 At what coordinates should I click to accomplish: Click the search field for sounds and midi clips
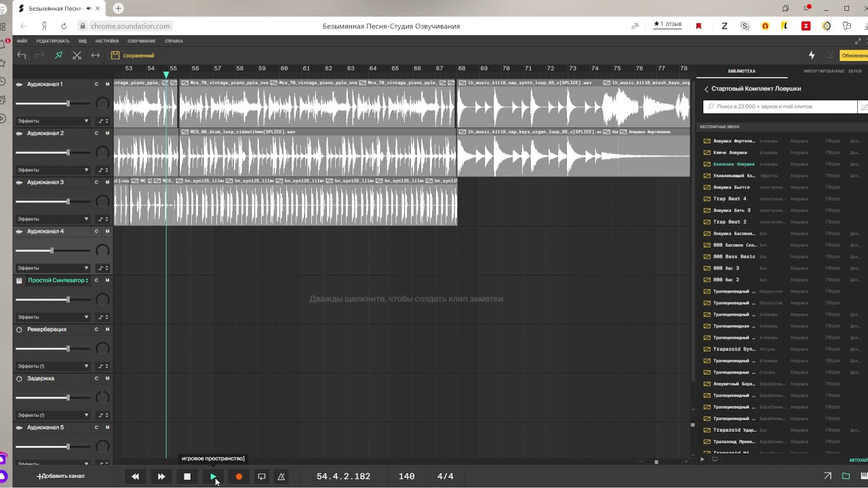coord(780,106)
